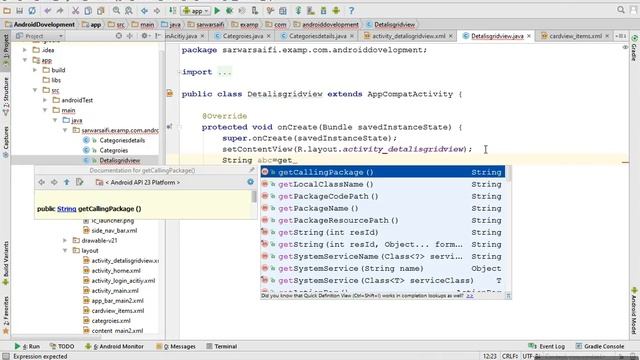The width and height of the screenshot is (640, 360).
Task: Open the Android Monitor tool window
Action: [114, 346]
